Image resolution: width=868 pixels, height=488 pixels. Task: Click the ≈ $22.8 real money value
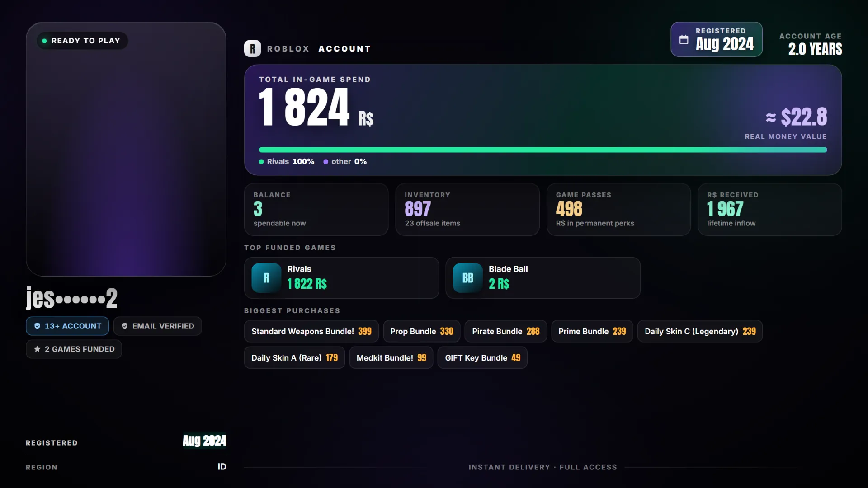[797, 117]
